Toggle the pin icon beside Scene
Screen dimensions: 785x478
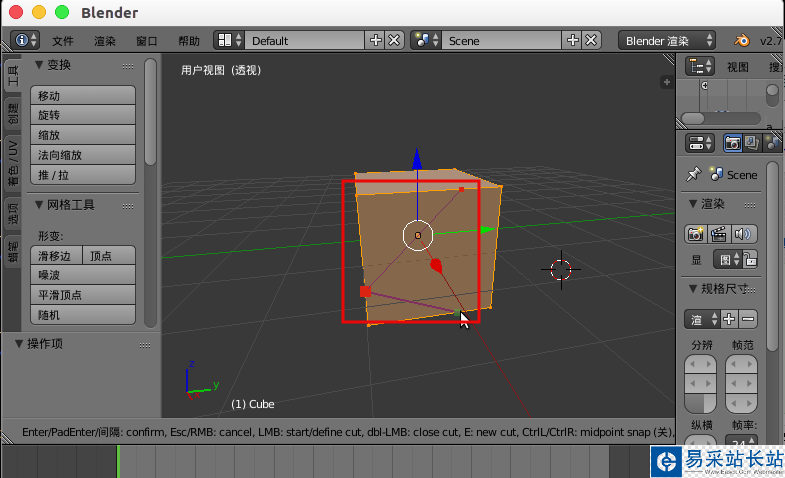[694, 174]
